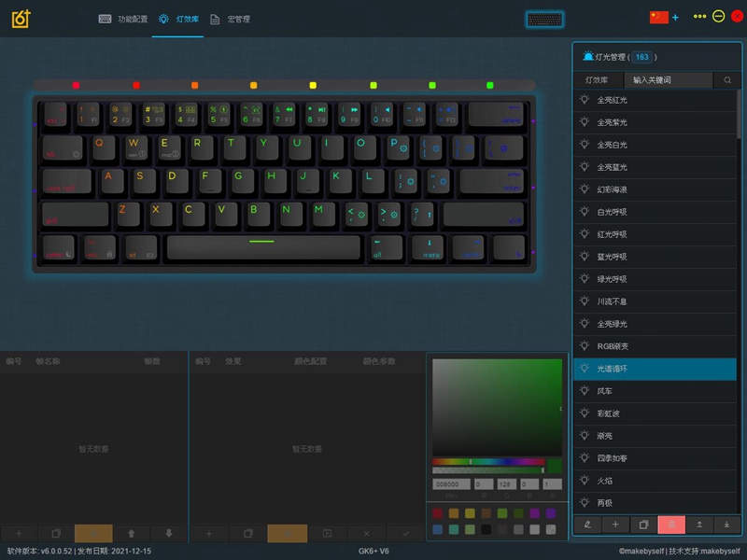Click the copy icon under the lighting list
This screenshot has width=747, height=560.
(643, 525)
